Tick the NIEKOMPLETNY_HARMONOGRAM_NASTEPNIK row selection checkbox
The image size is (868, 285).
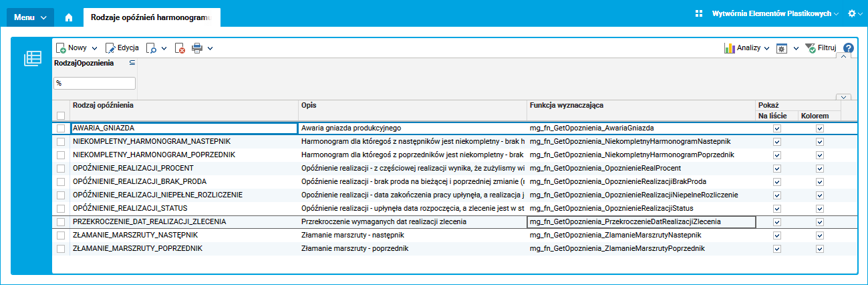coord(61,142)
